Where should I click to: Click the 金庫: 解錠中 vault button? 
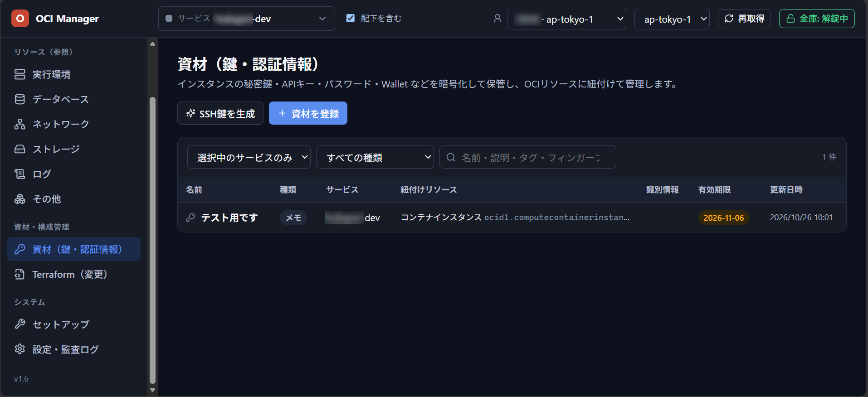817,19
